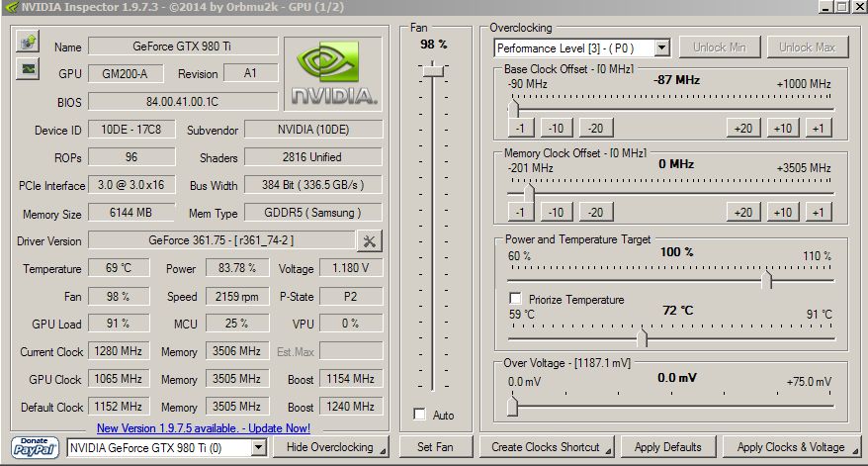
Task: Click the Device ID value 10DE - 17C8
Action: [131, 129]
